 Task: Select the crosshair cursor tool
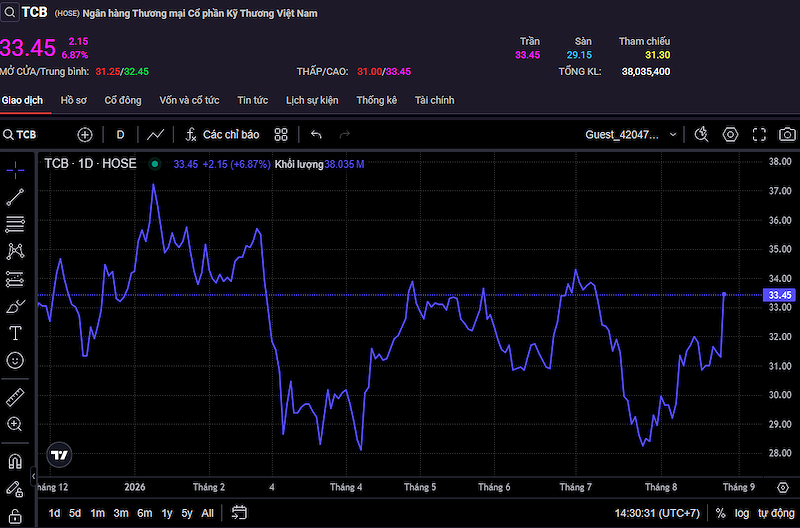(x=15, y=170)
